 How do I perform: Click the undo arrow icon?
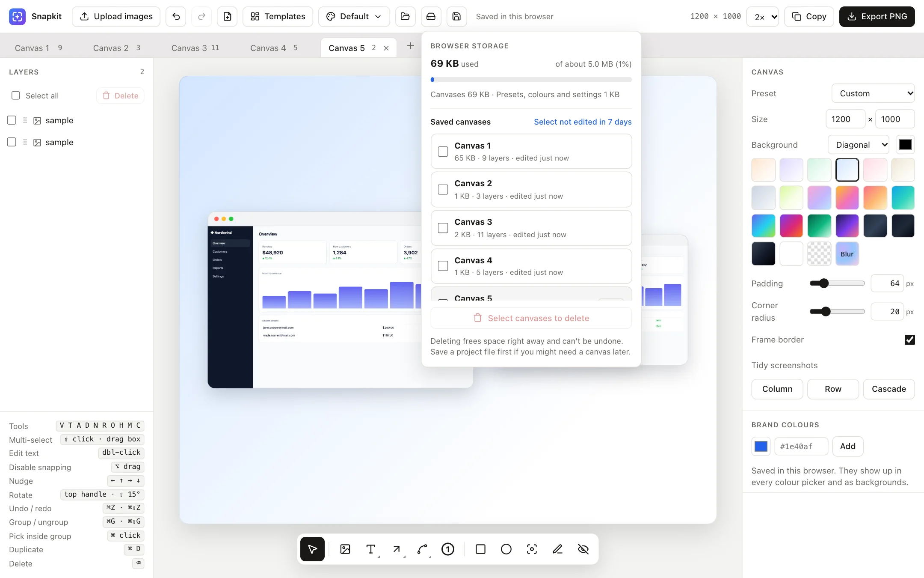[176, 17]
